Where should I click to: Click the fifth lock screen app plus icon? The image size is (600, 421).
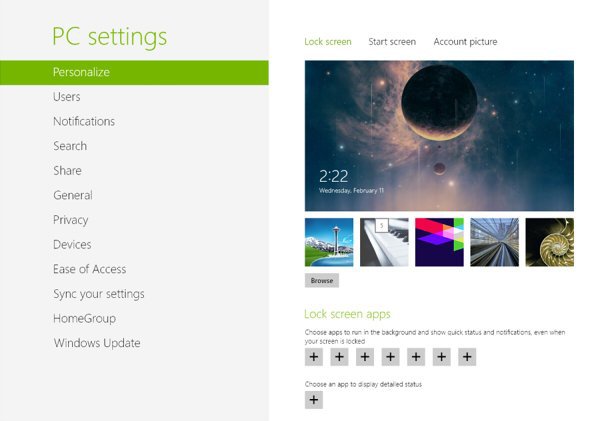click(x=416, y=356)
